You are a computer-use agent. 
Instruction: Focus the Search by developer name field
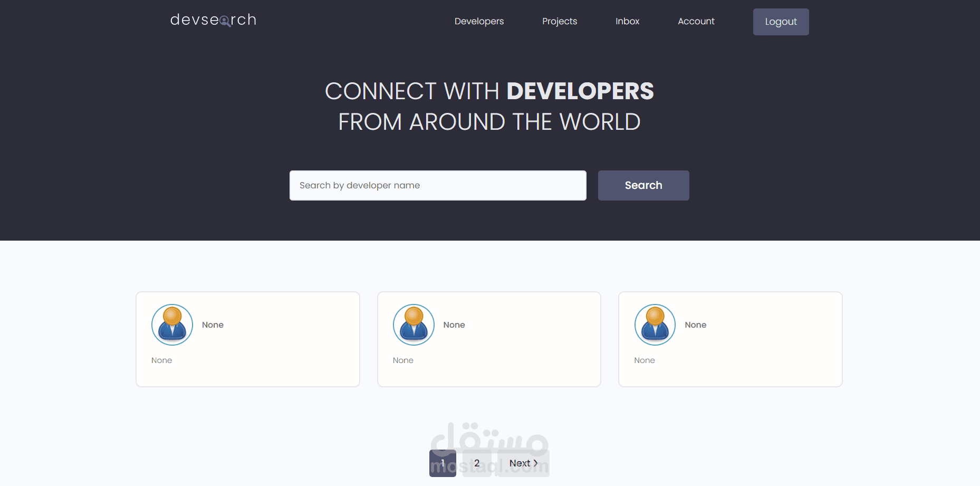pyautogui.click(x=438, y=185)
